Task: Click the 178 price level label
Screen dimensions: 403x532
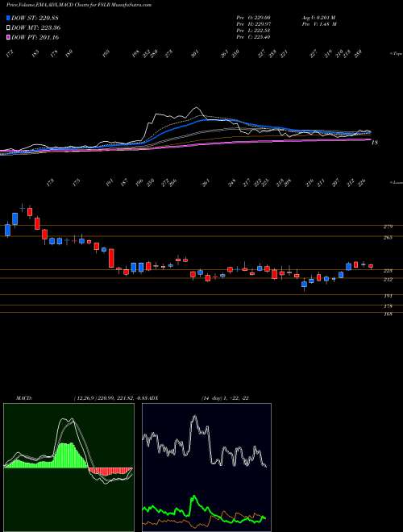Action: coord(389,306)
